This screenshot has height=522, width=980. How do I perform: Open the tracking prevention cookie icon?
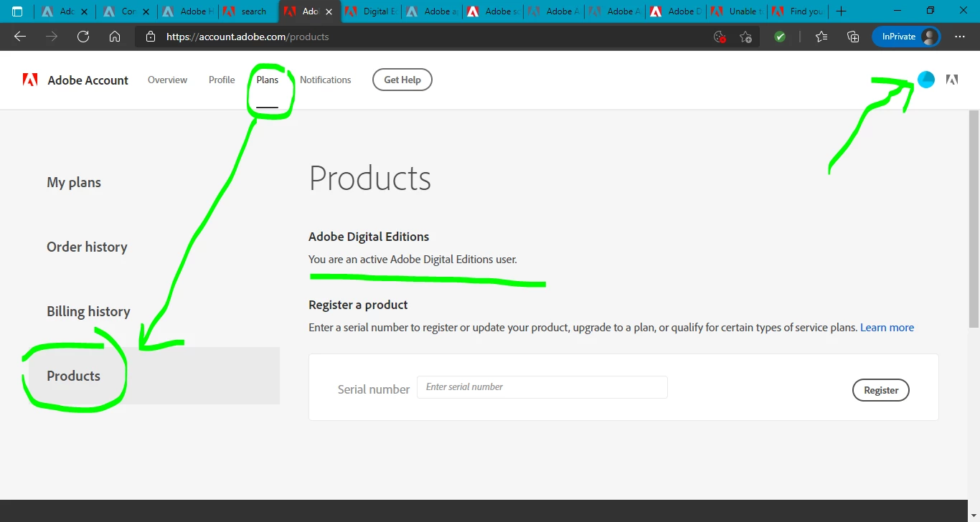click(720, 37)
